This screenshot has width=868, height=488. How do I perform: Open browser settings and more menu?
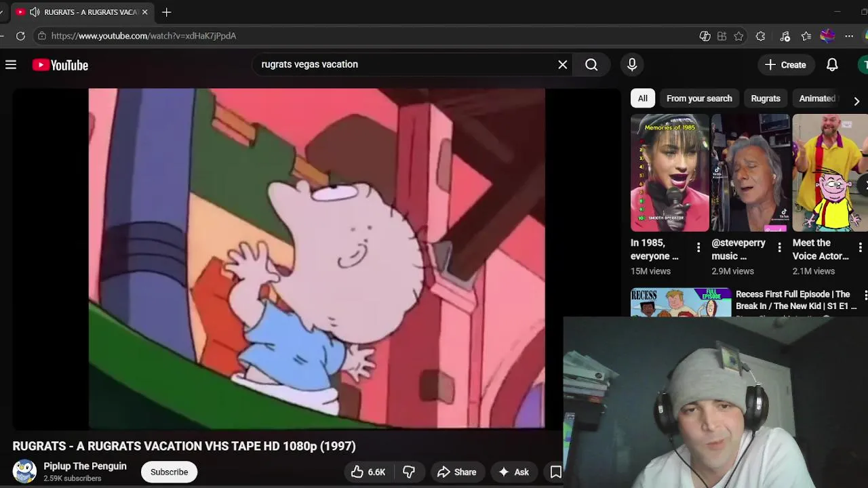coord(849,36)
